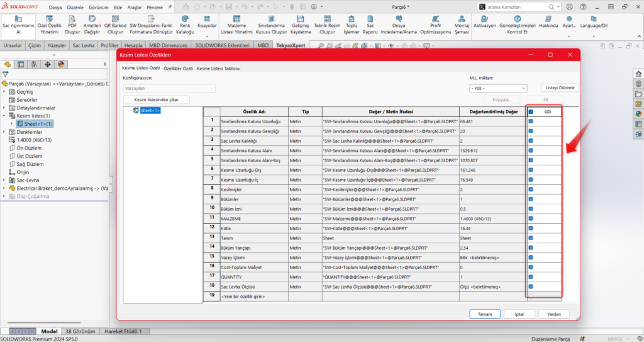Open Toplu İşlemler

pos(352,25)
